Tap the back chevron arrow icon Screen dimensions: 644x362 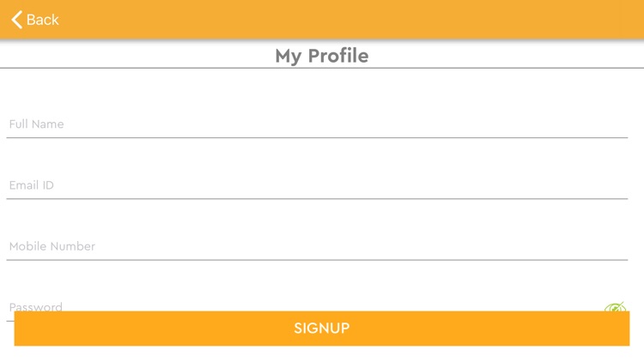[x=16, y=20]
